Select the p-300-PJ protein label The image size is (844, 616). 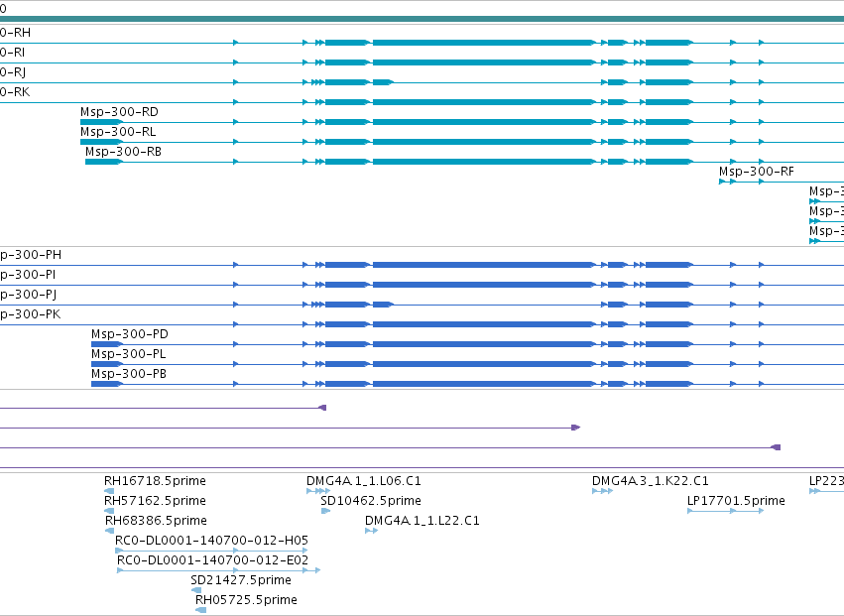[x=29, y=295]
